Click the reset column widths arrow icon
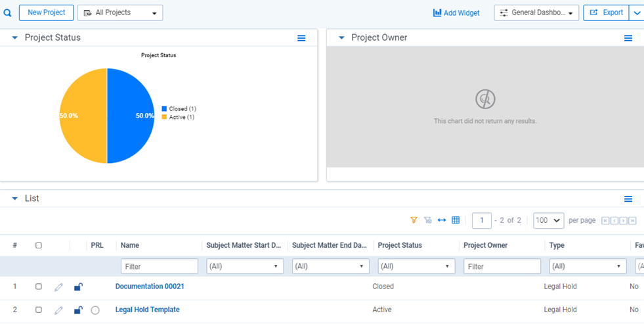 click(442, 220)
